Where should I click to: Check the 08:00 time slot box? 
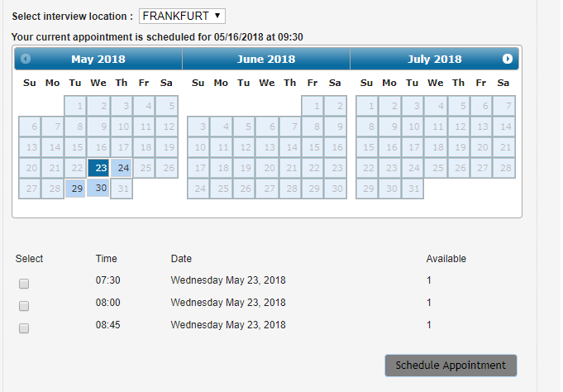[x=24, y=306]
